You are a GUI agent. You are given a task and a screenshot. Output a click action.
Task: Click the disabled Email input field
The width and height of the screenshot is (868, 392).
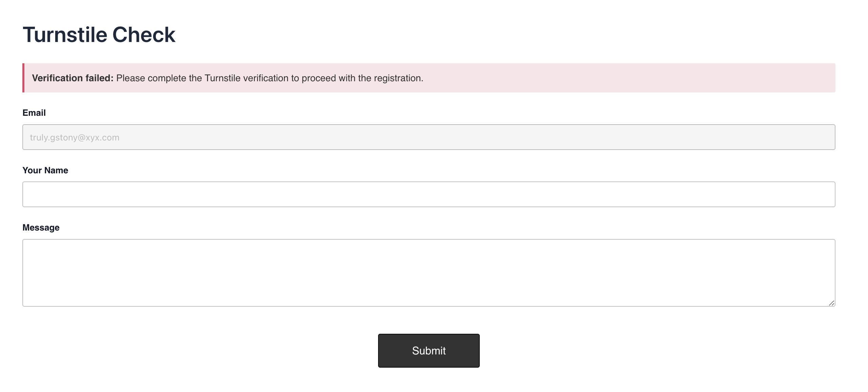coord(429,137)
